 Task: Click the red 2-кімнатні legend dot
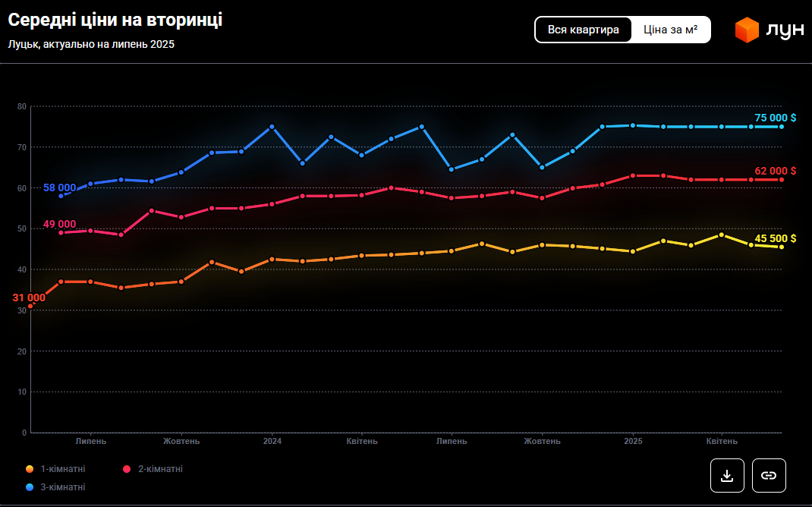point(127,469)
